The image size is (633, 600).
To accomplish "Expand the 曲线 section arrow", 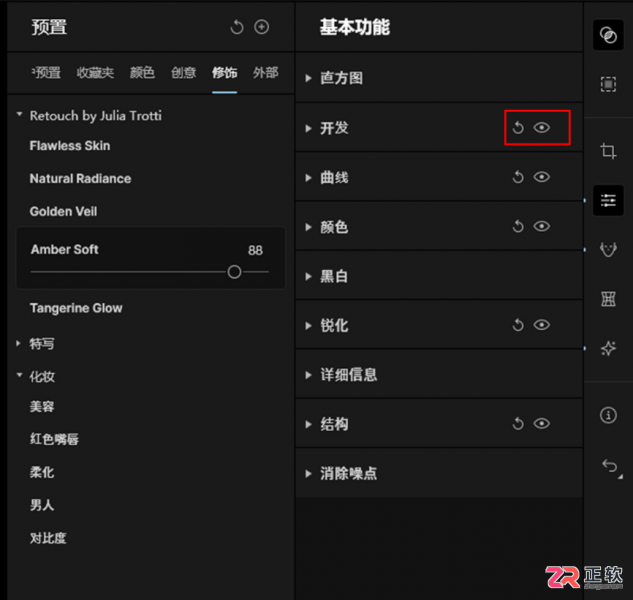I will (309, 178).
